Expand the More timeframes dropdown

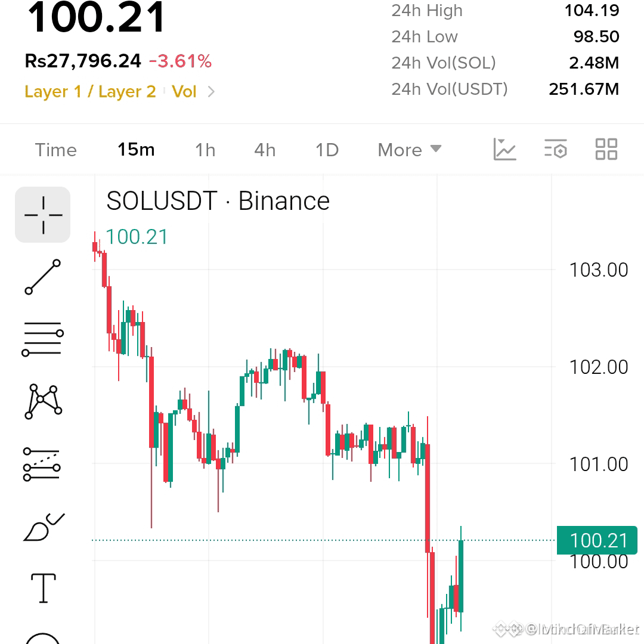410,150
